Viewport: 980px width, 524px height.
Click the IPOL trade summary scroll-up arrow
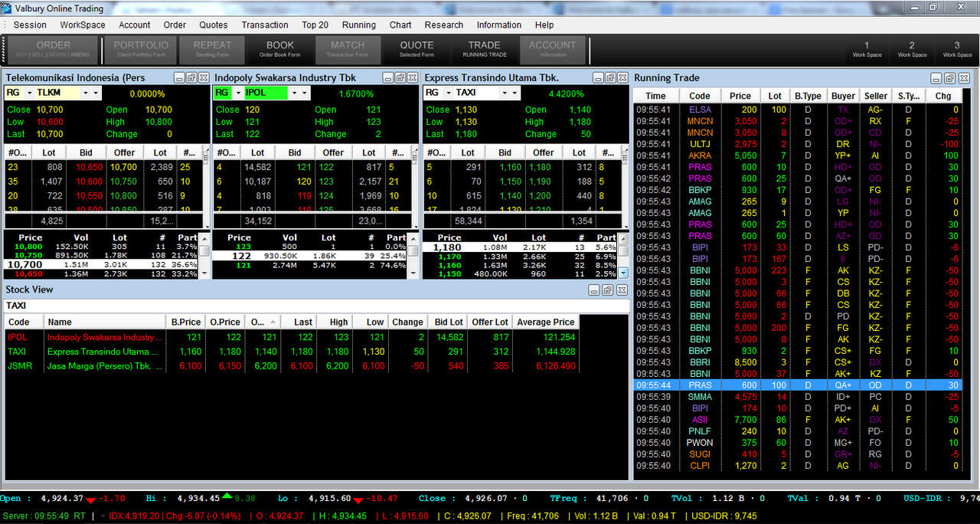click(x=413, y=238)
